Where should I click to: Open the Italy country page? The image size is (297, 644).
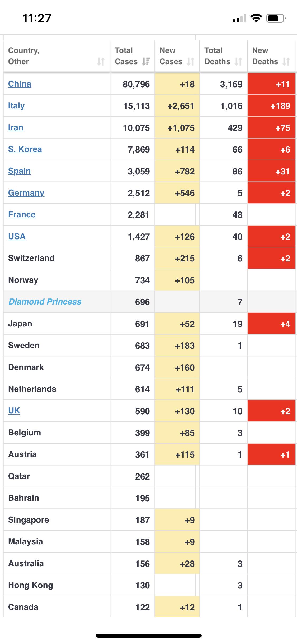click(16, 106)
